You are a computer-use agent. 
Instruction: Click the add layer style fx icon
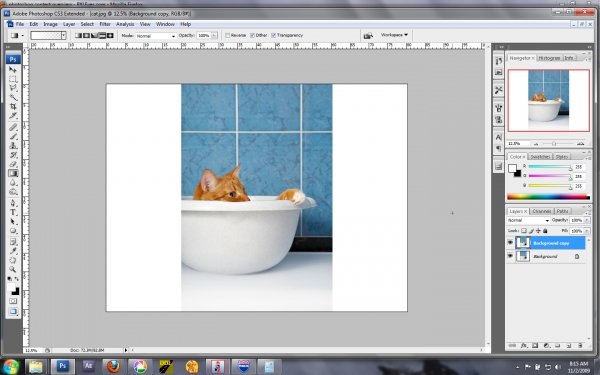pos(524,346)
